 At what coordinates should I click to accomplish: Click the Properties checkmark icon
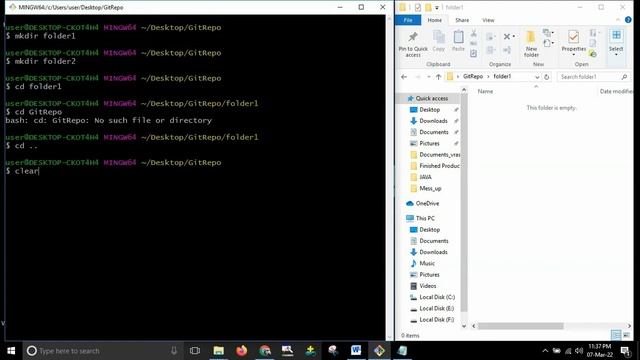573,37
